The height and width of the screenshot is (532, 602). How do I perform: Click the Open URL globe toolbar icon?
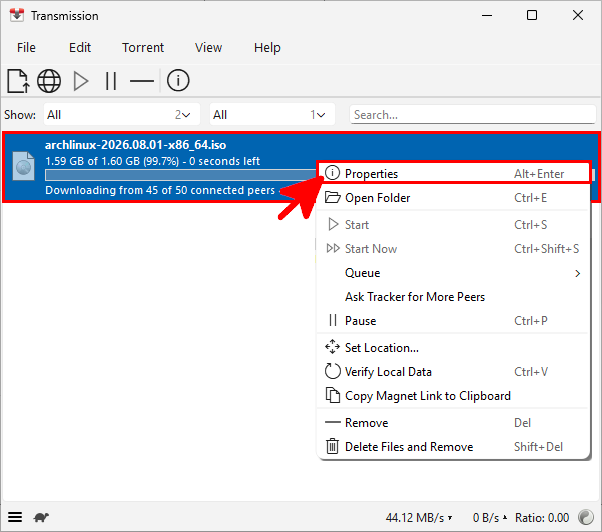pos(49,81)
